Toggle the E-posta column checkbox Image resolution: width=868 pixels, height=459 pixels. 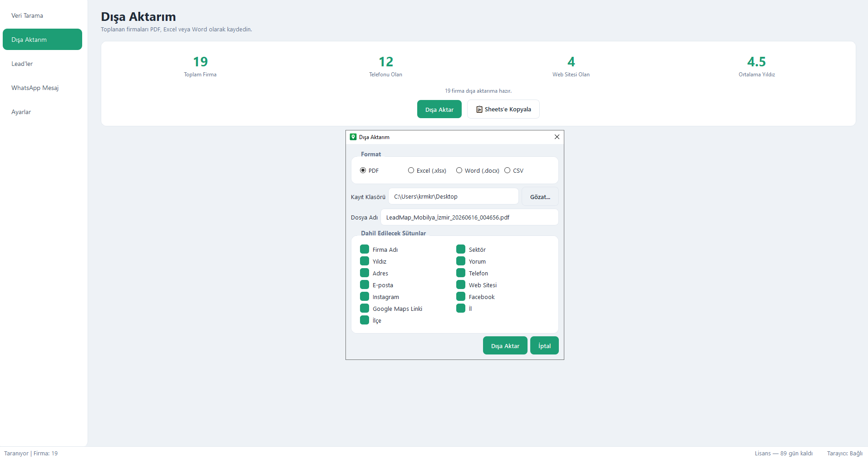pyautogui.click(x=365, y=284)
